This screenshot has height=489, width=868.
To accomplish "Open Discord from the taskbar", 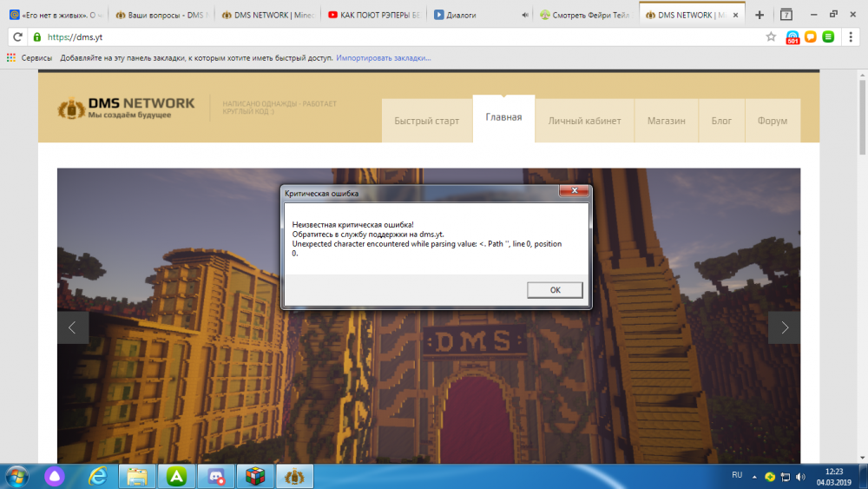I will 214,476.
